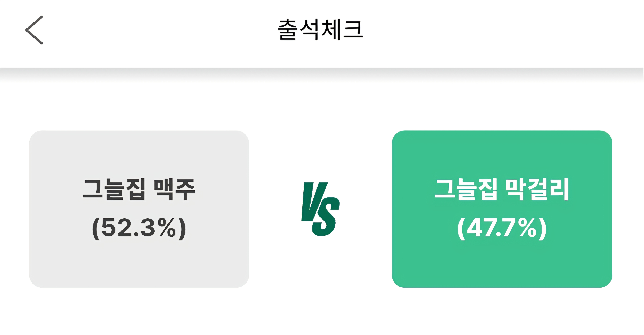Click the 그늘집 맥주 label text
This screenshot has height=335, width=644.
139,189
